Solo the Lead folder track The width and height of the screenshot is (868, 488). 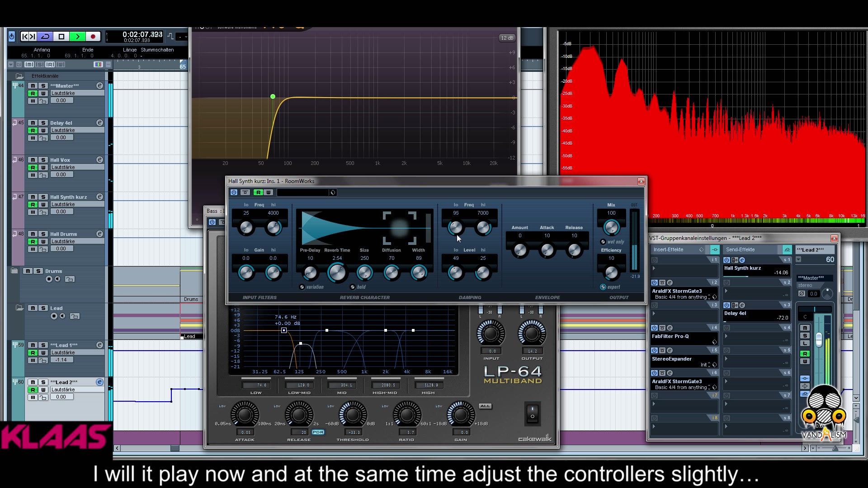pos(43,308)
